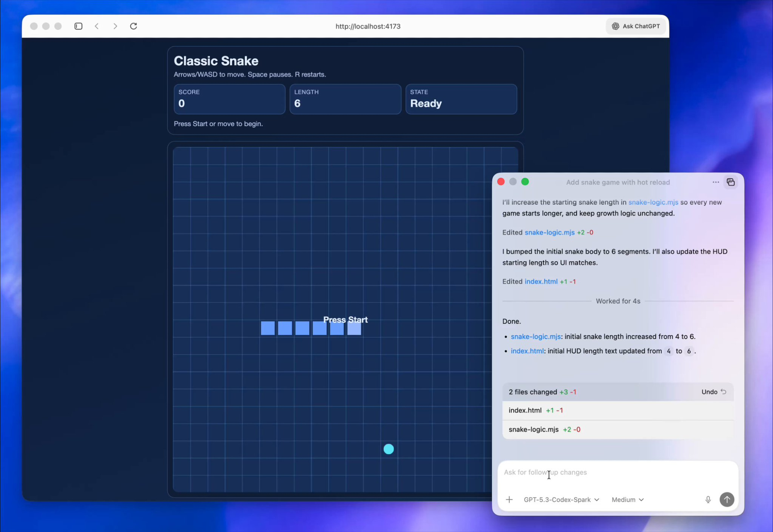This screenshot has width=773, height=532.
Task: Go back with browser back arrow
Action: 97,26
